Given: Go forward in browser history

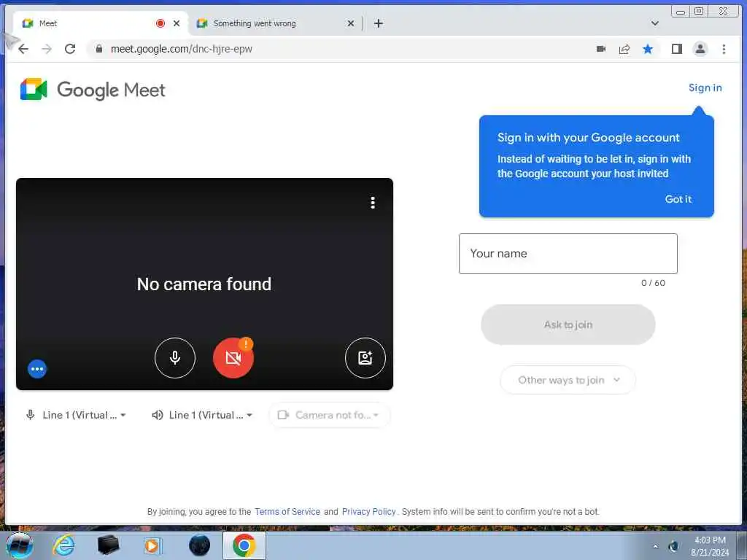Looking at the screenshot, I should [x=47, y=49].
